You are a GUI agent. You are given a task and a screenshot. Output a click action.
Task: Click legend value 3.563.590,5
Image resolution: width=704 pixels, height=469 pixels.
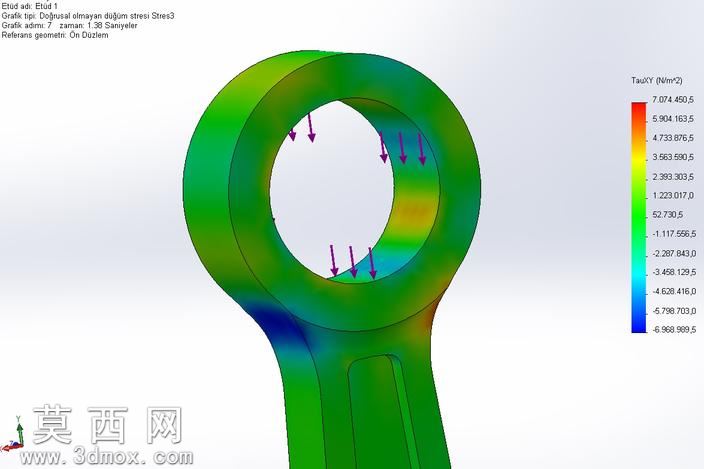(673, 157)
